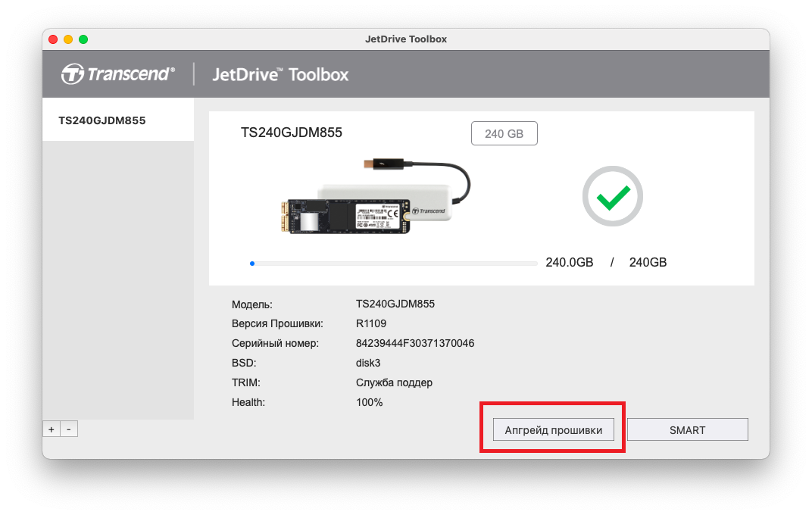Minimize the JetDrive Toolbox window
Image resolution: width=812 pixels, height=515 pixels.
68,39
